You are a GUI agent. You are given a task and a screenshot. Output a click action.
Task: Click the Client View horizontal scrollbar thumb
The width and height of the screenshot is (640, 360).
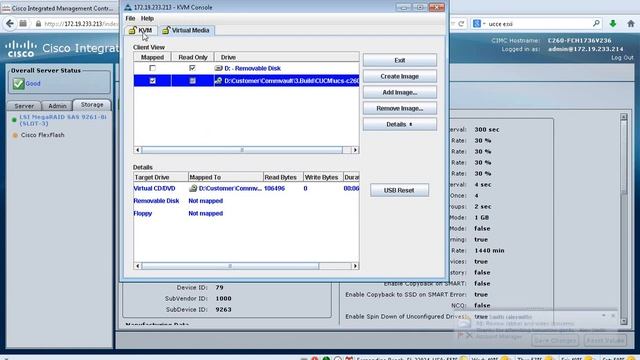point(242,150)
